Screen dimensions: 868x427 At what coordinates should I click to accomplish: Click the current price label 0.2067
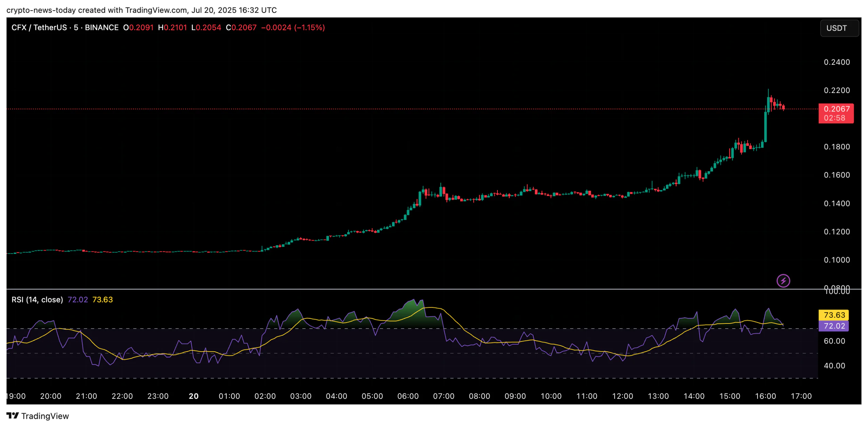coord(836,109)
